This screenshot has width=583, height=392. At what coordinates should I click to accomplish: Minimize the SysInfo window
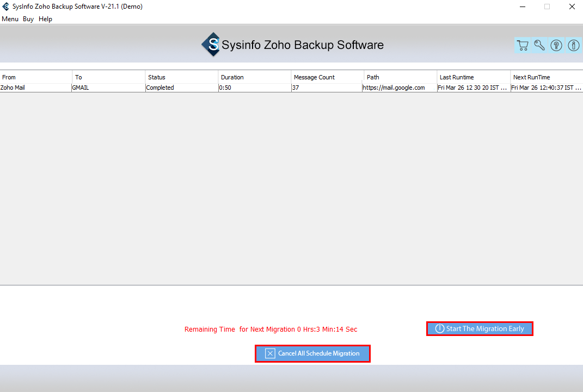[x=523, y=7]
